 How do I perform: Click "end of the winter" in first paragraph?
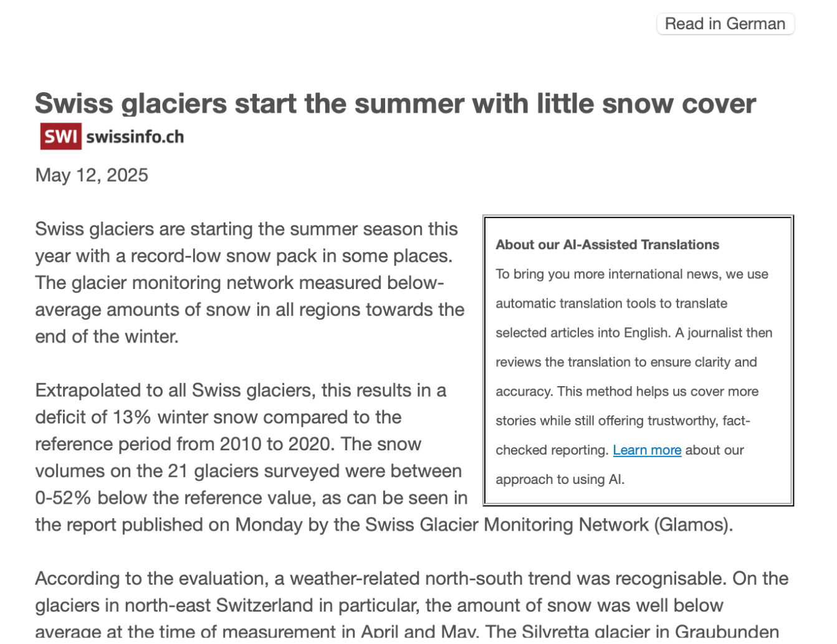106,336
